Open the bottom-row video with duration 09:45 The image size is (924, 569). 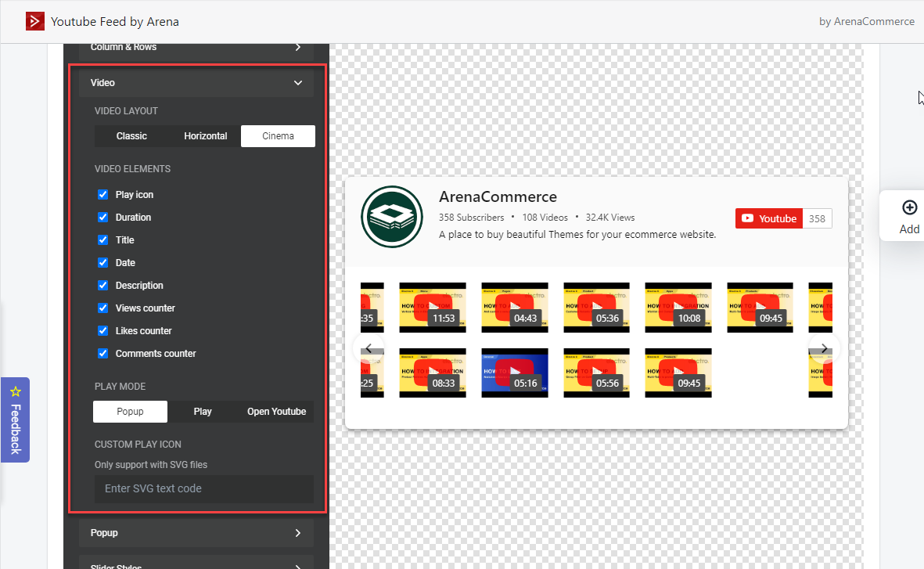(x=678, y=373)
